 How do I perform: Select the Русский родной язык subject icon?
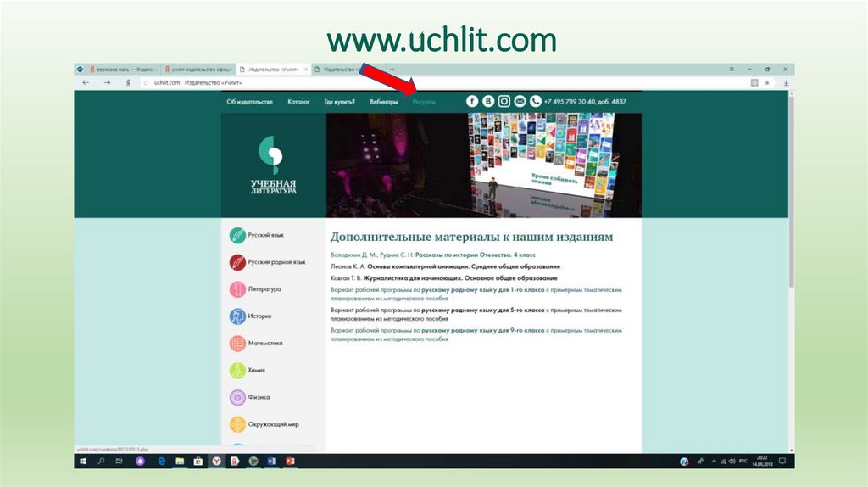(x=237, y=262)
